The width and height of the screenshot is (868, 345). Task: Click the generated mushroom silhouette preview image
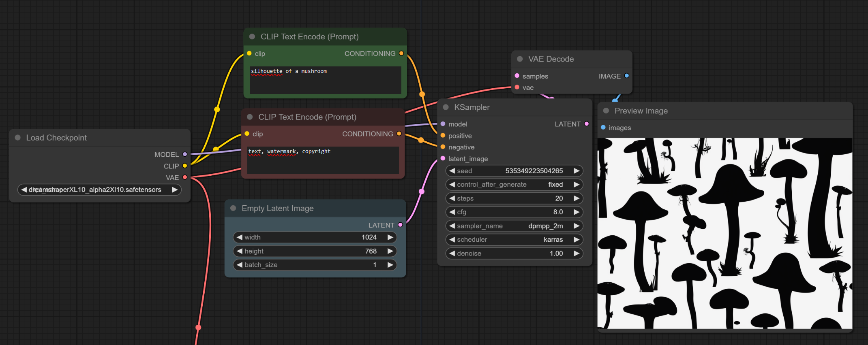pos(724,233)
